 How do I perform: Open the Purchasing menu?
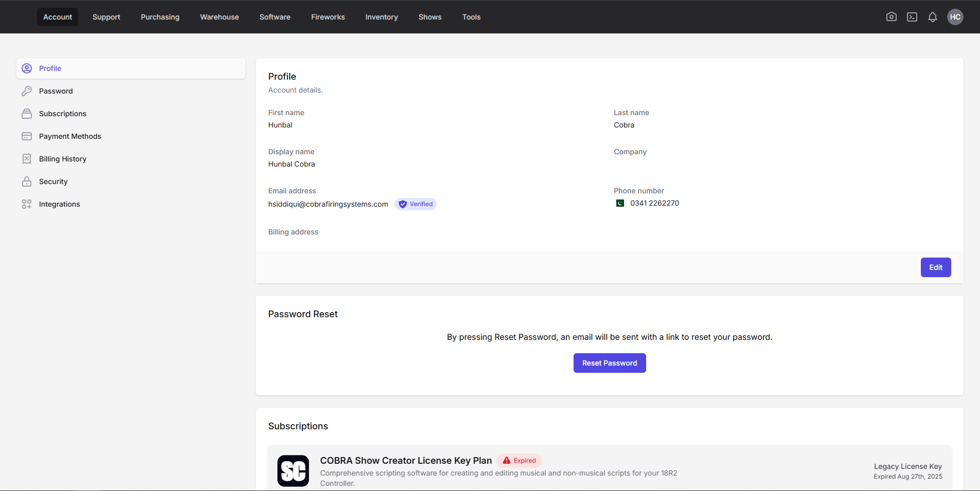click(160, 17)
